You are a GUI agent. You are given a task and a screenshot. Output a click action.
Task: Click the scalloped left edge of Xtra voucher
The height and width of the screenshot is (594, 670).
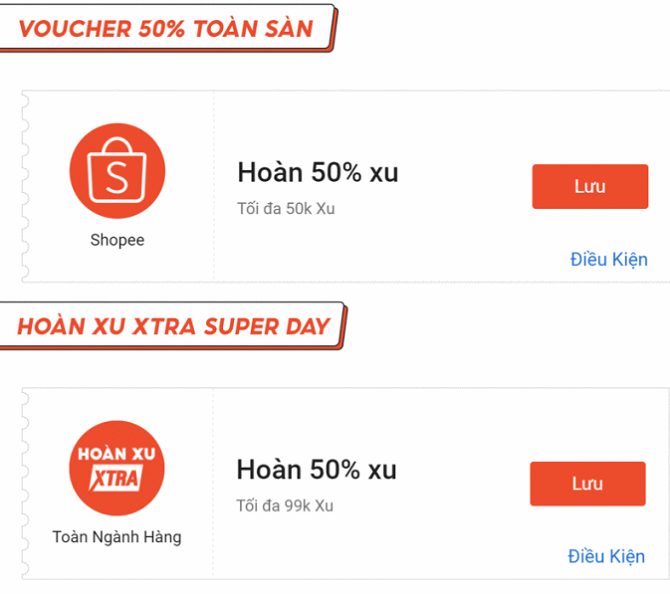(24, 484)
